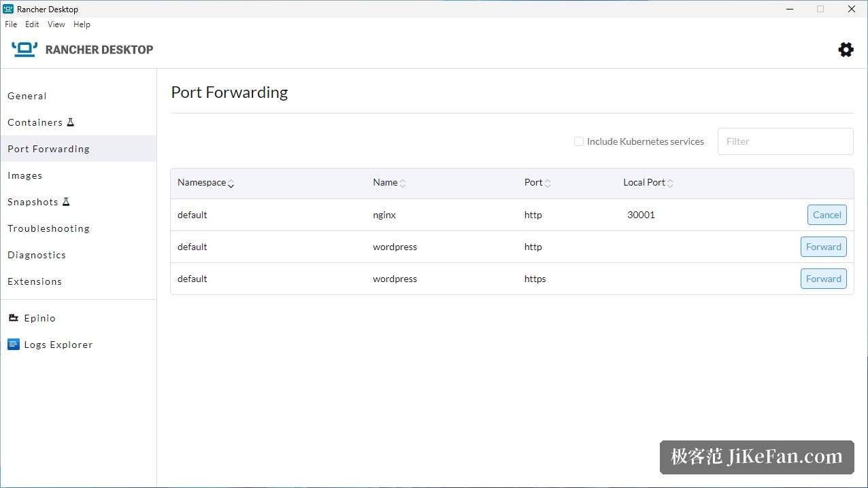Focus the Filter input field

point(786,141)
